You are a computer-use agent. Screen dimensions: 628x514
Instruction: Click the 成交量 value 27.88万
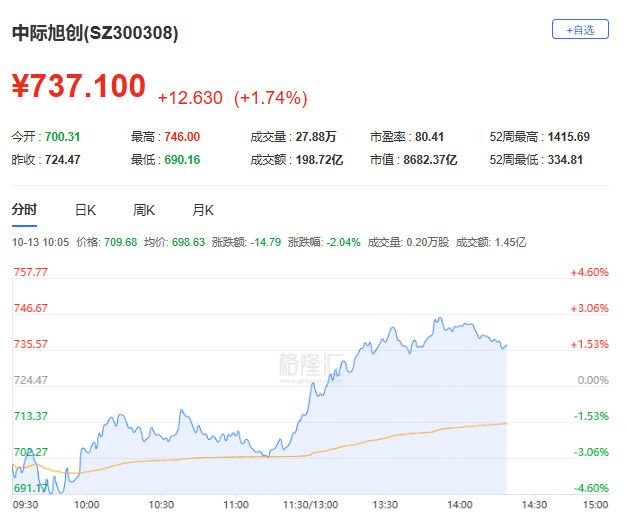coord(316,137)
